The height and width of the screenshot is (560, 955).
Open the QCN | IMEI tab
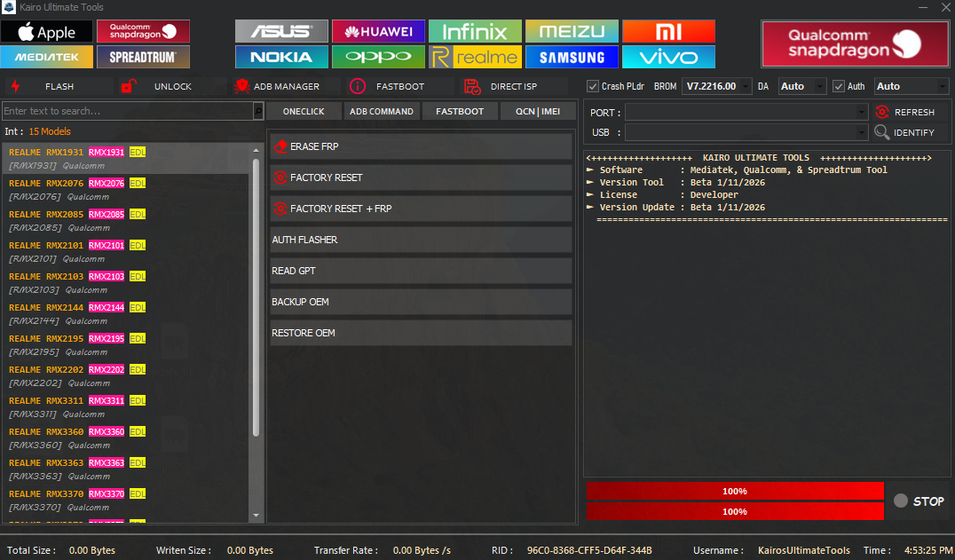537,111
